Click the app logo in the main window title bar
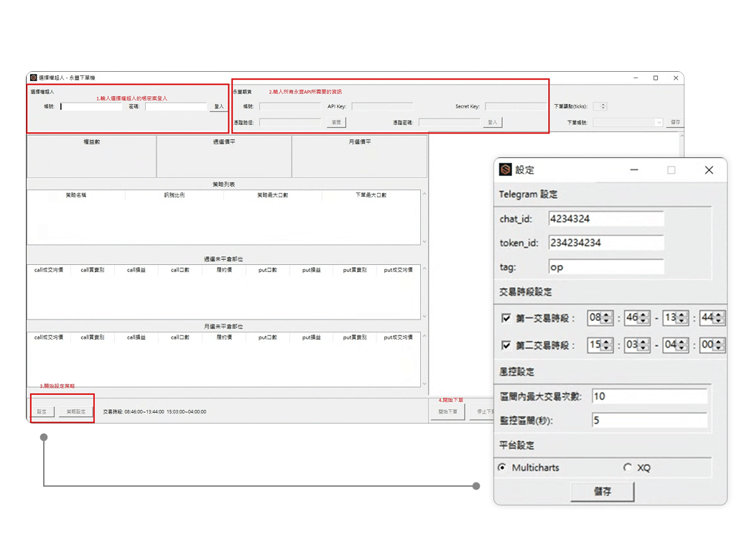Screen dimensions: 747x560 click(x=32, y=78)
